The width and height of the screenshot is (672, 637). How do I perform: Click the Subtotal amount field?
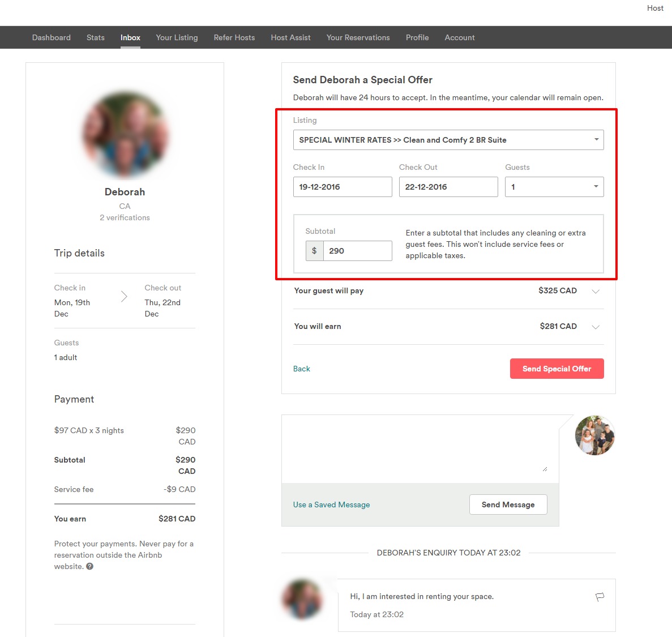pos(357,251)
